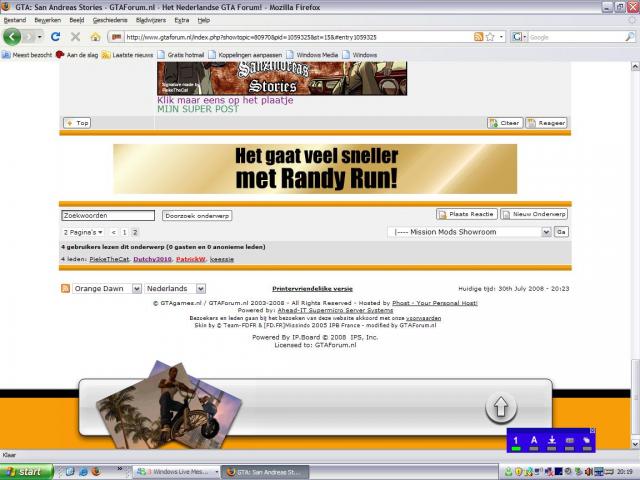Screen dimensions: 640x480
Task: Click the Windows Start button
Action: point(23,471)
